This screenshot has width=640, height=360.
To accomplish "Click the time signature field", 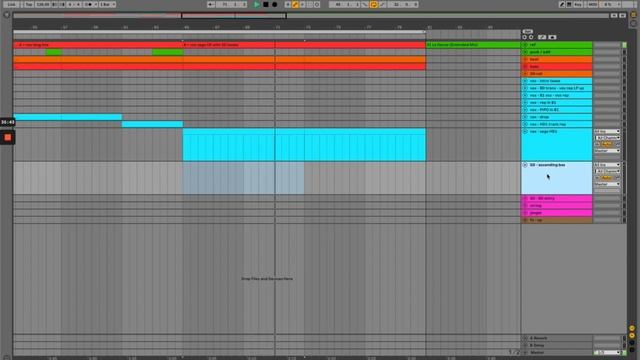I will [74, 4].
